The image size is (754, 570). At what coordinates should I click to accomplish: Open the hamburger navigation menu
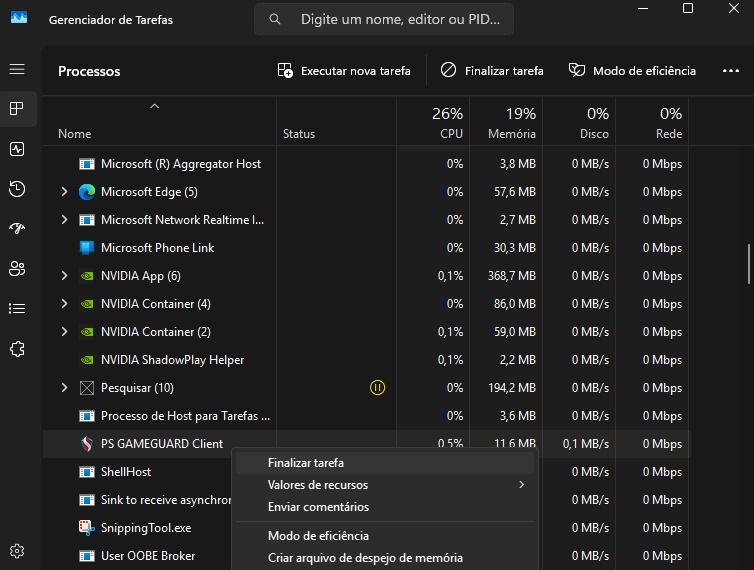pyautogui.click(x=17, y=69)
